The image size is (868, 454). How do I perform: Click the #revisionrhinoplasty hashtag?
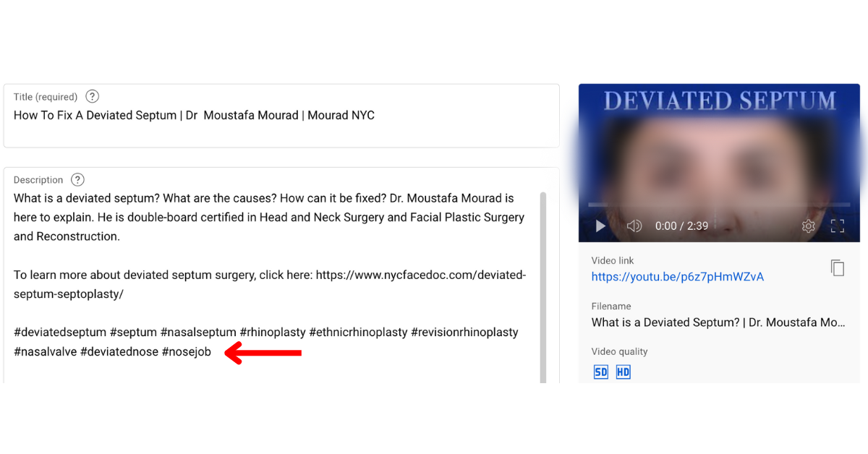(x=464, y=333)
